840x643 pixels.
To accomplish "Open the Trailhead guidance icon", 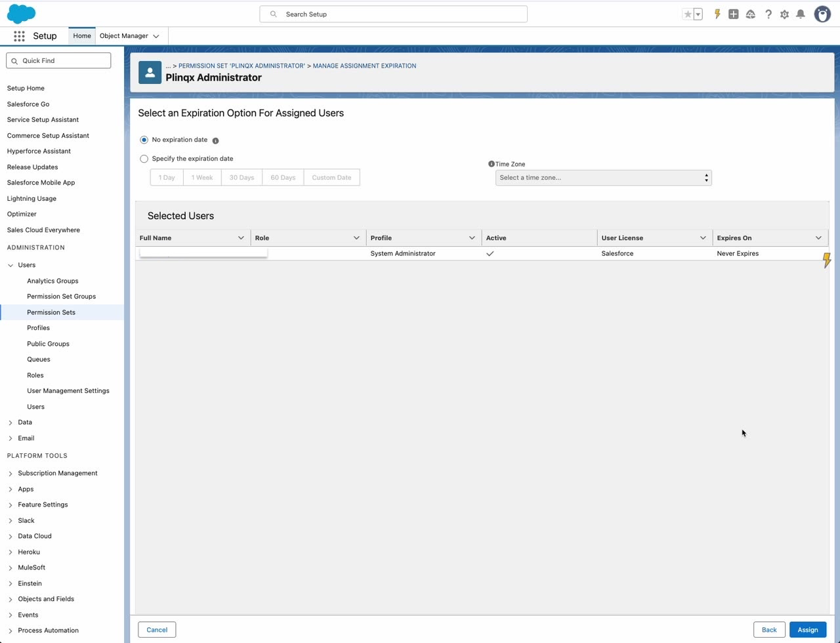I will pyautogui.click(x=750, y=14).
